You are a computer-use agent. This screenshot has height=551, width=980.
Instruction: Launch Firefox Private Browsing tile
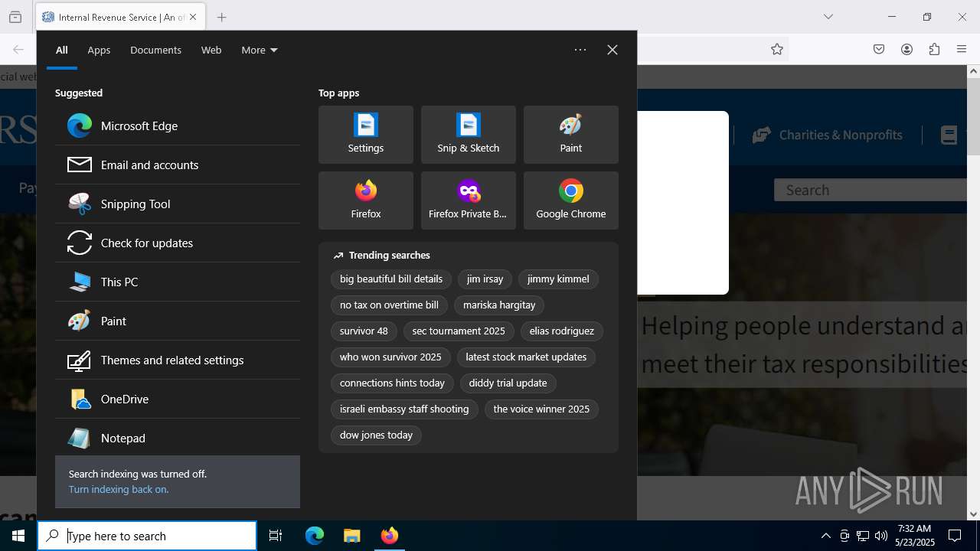coord(469,201)
